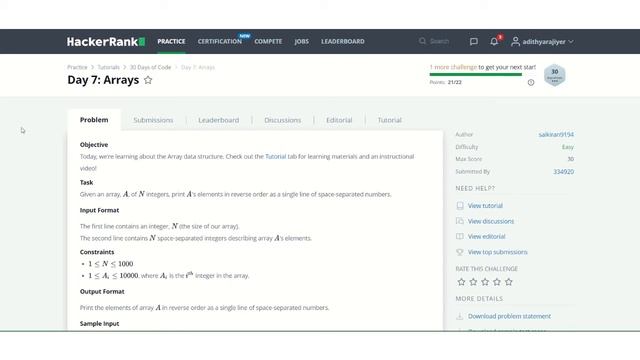Open the Jobs nav item
This screenshot has width=640, height=360.
tap(302, 41)
